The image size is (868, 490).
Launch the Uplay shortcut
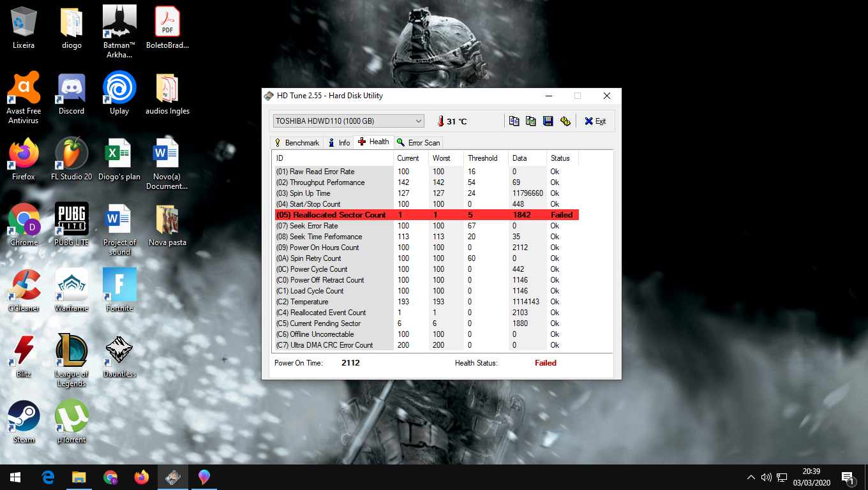coord(119,94)
